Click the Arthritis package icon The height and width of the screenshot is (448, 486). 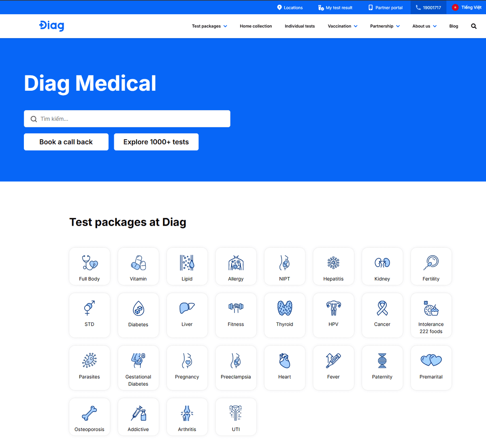[x=187, y=416]
